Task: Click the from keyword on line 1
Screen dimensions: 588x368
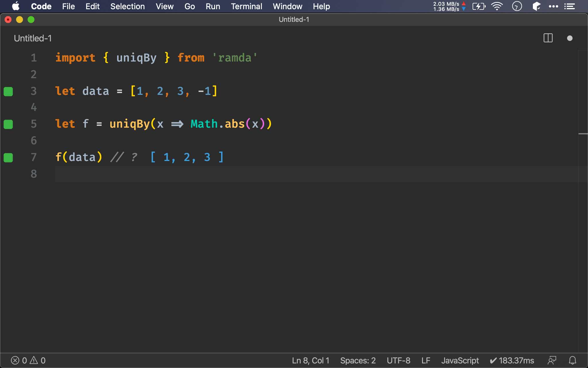Action: (x=191, y=58)
